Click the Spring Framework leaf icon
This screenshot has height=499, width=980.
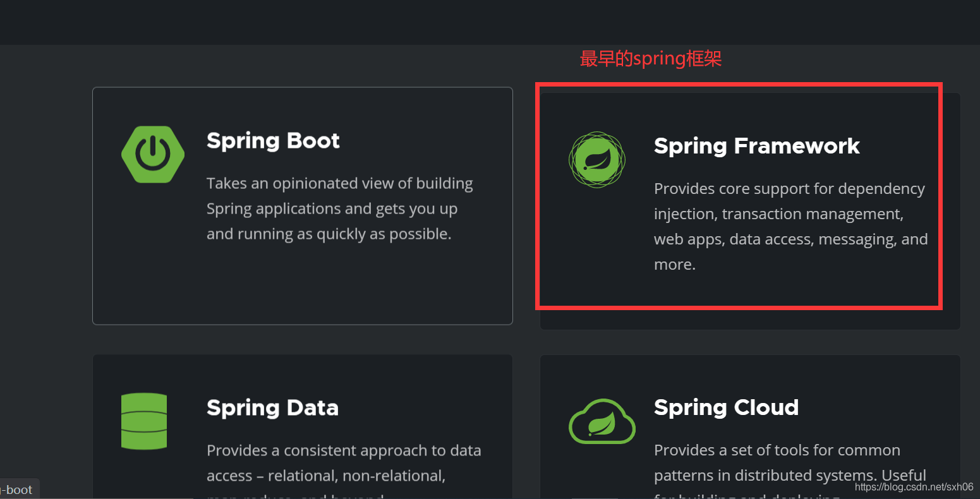pyautogui.click(x=597, y=160)
